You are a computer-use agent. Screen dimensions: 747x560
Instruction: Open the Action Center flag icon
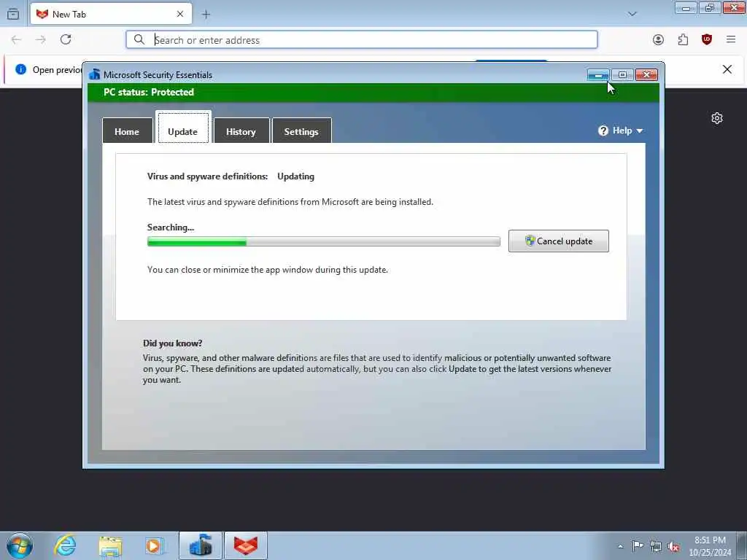click(638, 545)
